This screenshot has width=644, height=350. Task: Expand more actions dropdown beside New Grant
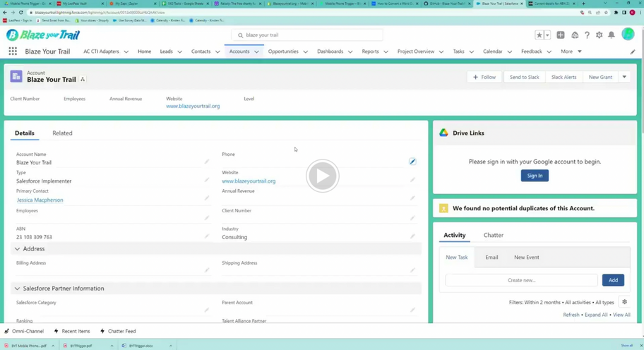pyautogui.click(x=624, y=77)
